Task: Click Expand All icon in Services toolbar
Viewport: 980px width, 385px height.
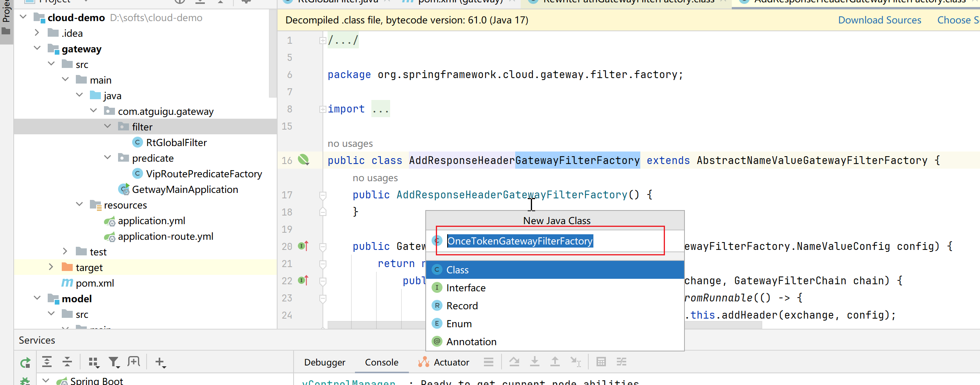Action: [47, 362]
